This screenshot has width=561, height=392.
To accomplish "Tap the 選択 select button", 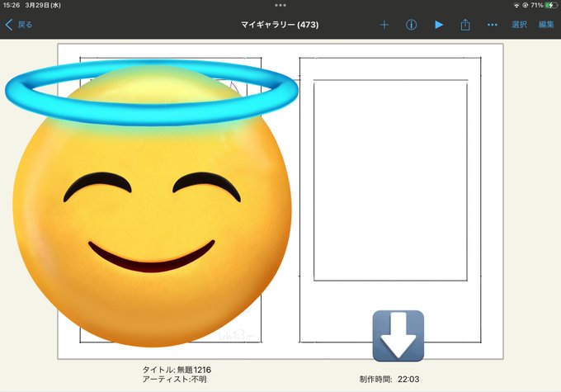I will coord(519,25).
